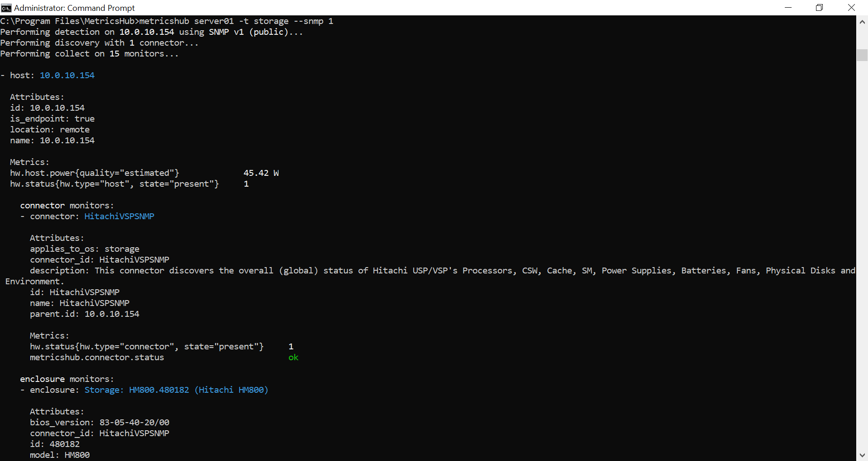The height and width of the screenshot is (461, 868).
Task: Click the green ok connector status value
Action: 293,358
